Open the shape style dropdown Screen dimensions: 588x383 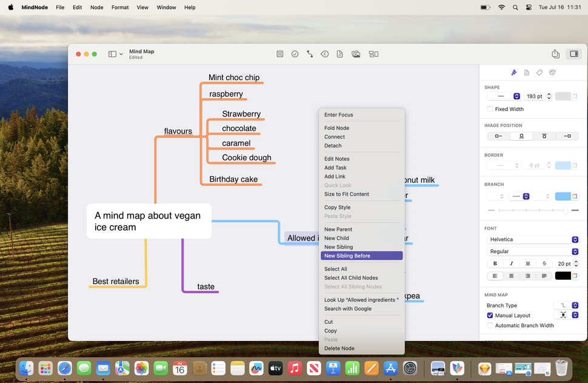pyautogui.click(x=504, y=97)
